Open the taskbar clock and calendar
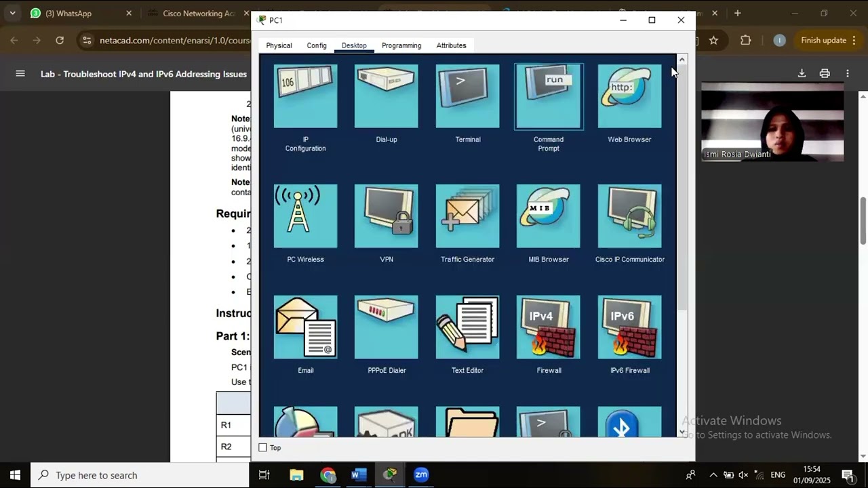Viewport: 868px width, 488px height. [812, 474]
